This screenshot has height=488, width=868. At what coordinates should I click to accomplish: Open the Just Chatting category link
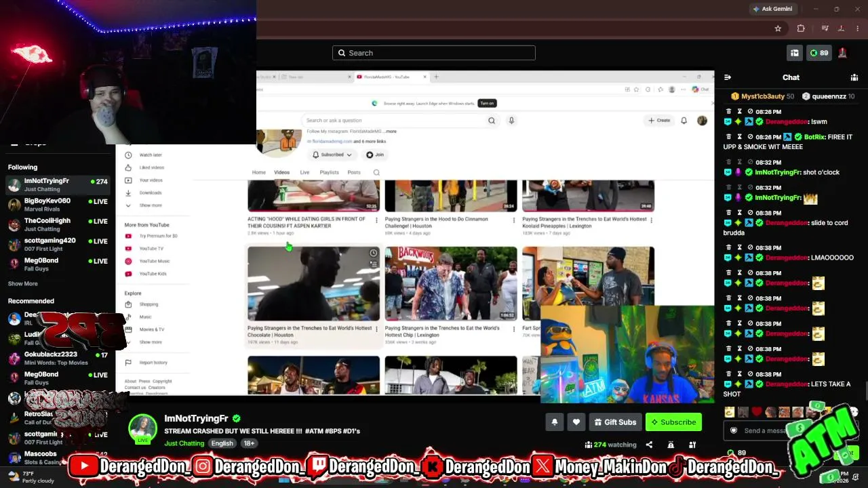point(183,443)
